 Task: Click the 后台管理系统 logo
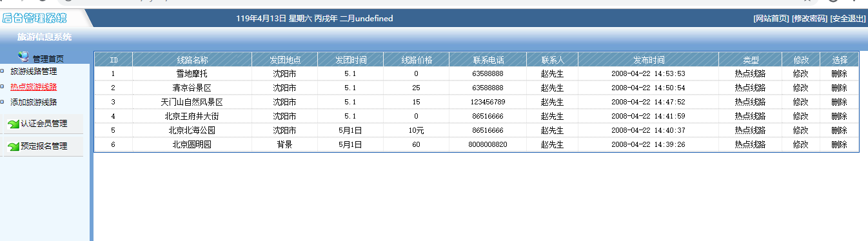(35, 17)
